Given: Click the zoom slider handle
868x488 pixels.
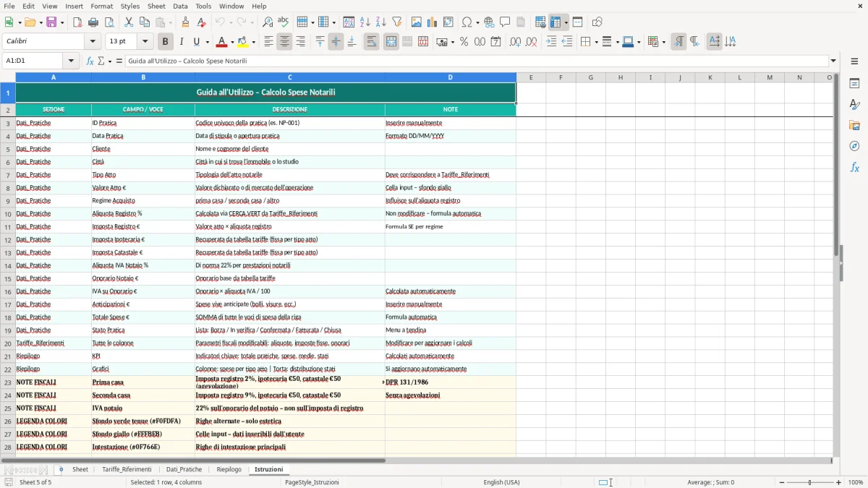Looking at the screenshot, I should pos(809,482).
